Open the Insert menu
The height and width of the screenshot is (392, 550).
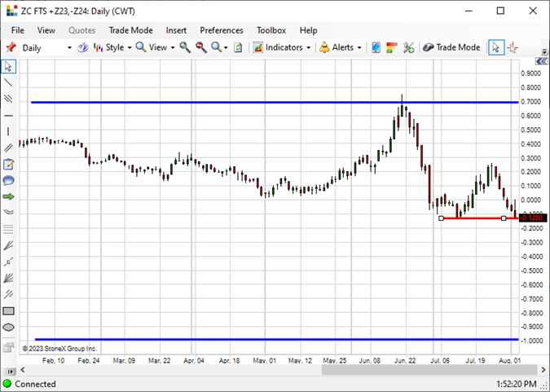(176, 30)
